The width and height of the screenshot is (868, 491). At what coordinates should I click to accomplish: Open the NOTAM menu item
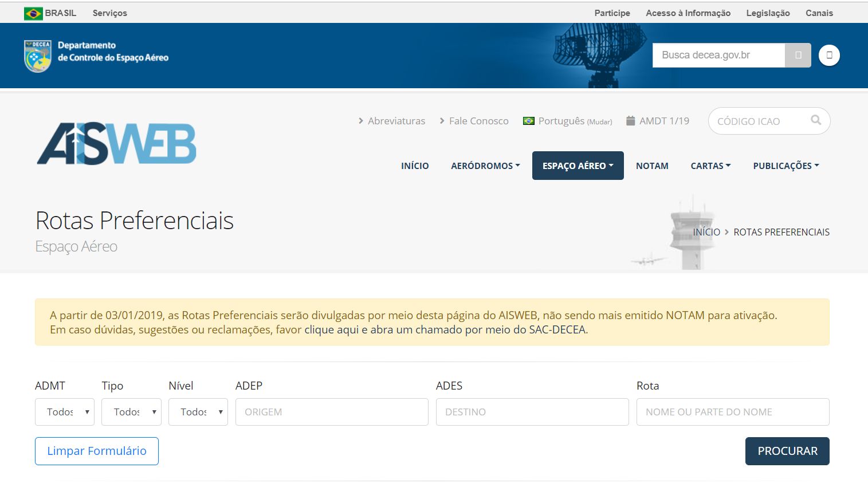pyautogui.click(x=652, y=166)
